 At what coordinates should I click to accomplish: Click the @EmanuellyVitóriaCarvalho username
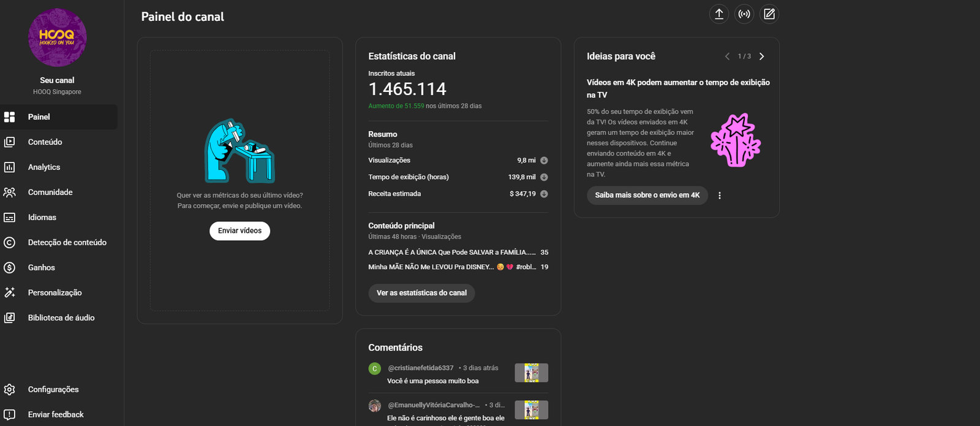[x=434, y=405]
